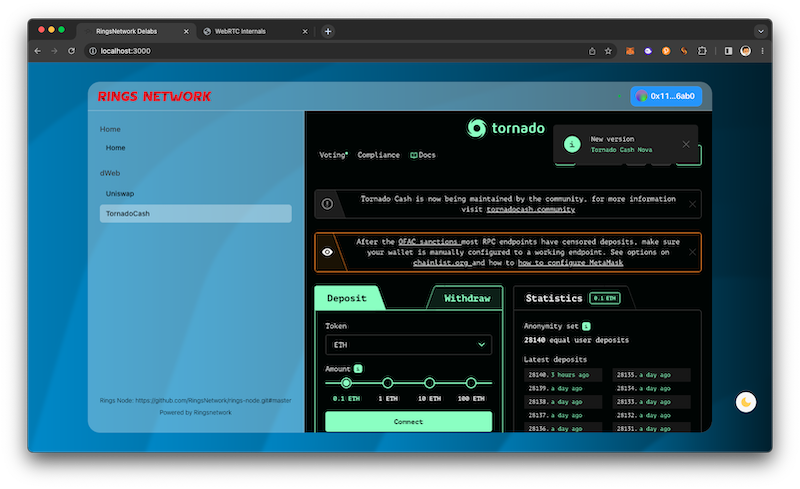Select the 10 ETH amount

pyautogui.click(x=430, y=383)
